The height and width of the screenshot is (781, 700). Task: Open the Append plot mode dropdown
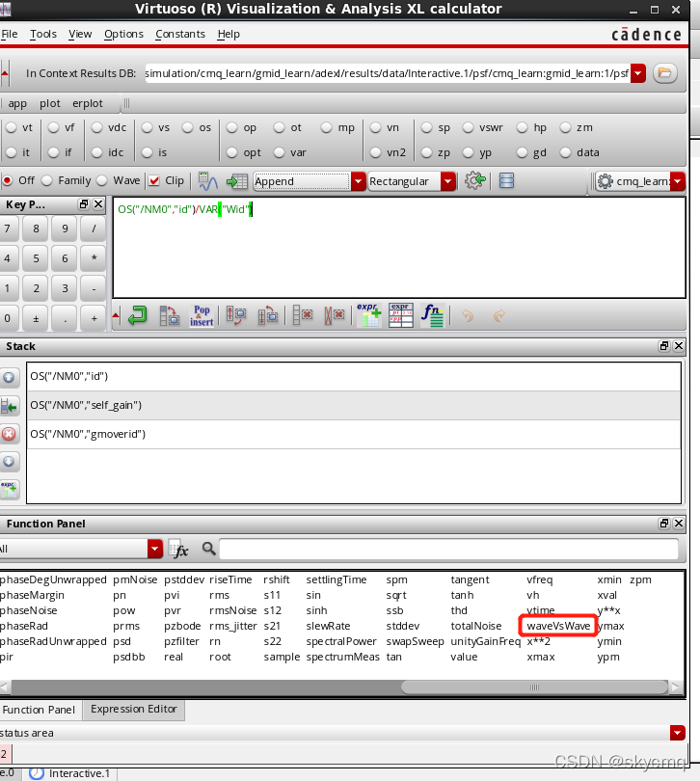pos(359,181)
